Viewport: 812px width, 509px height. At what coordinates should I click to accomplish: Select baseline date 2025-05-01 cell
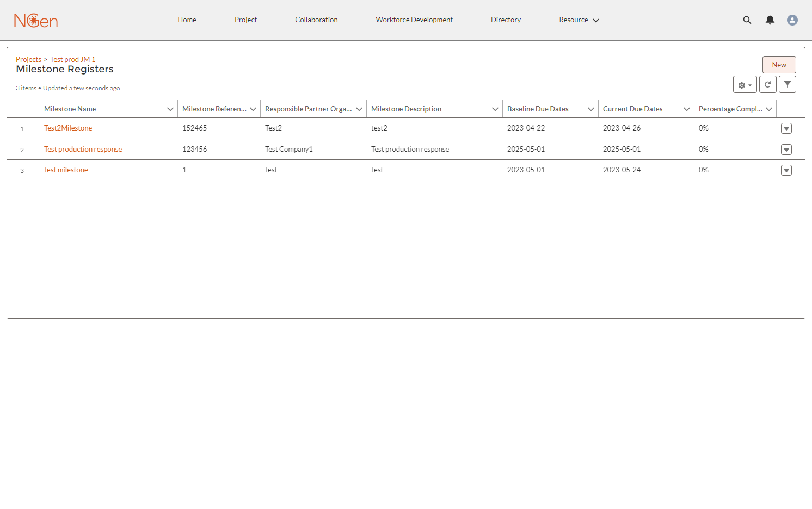pos(526,150)
